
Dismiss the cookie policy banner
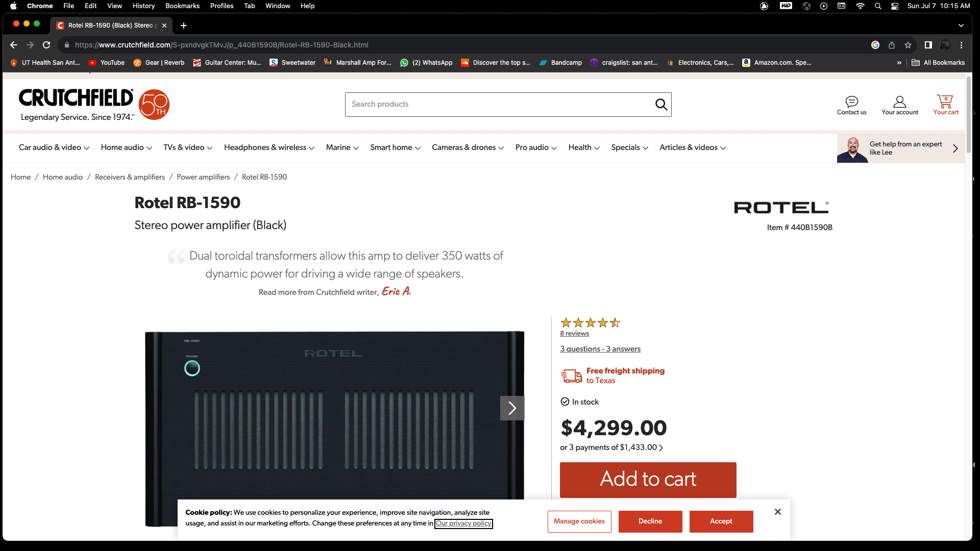pos(777,512)
